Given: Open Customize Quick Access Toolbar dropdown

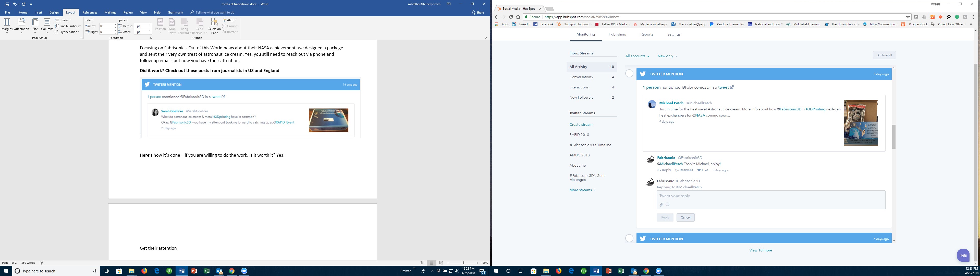Looking at the screenshot, I should (x=31, y=4).
